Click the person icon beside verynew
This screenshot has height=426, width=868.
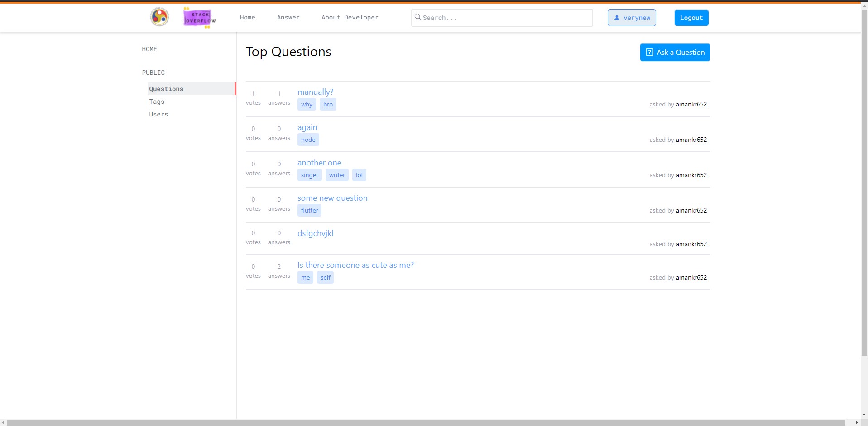coord(617,17)
